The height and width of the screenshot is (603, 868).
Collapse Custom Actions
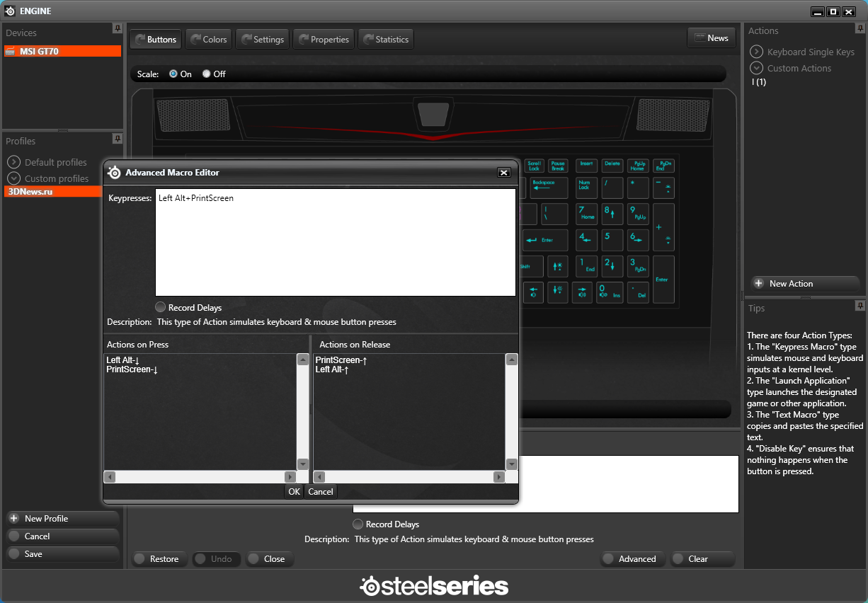757,68
